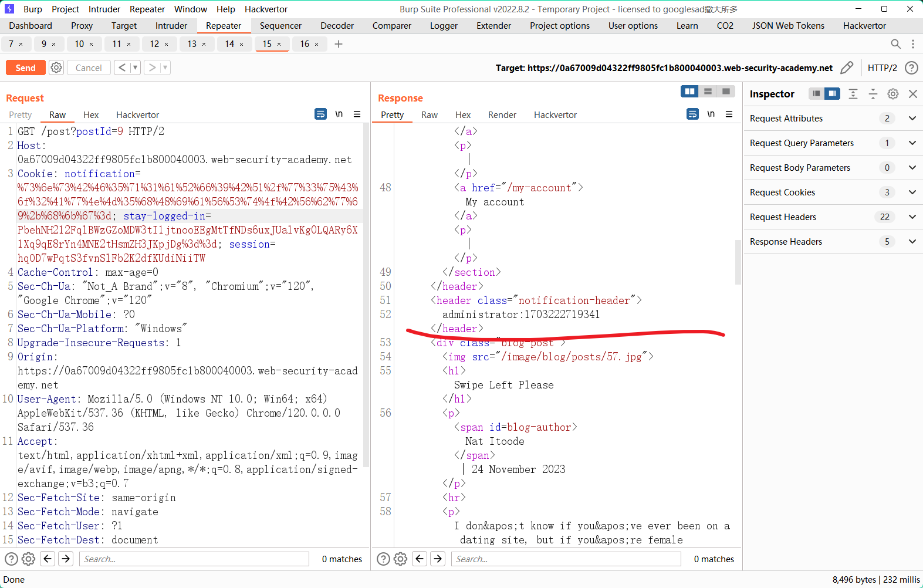Switch response view to Raw
The image size is (923, 588).
click(430, 114)
